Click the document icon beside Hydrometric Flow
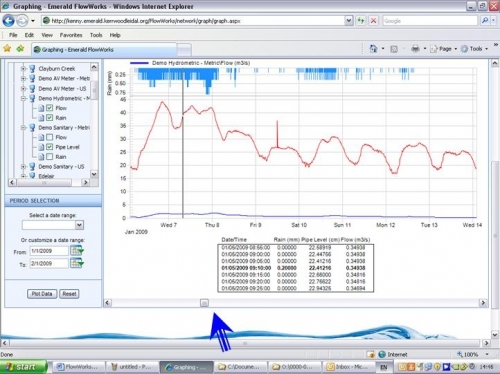 click(x=41, y=108)
